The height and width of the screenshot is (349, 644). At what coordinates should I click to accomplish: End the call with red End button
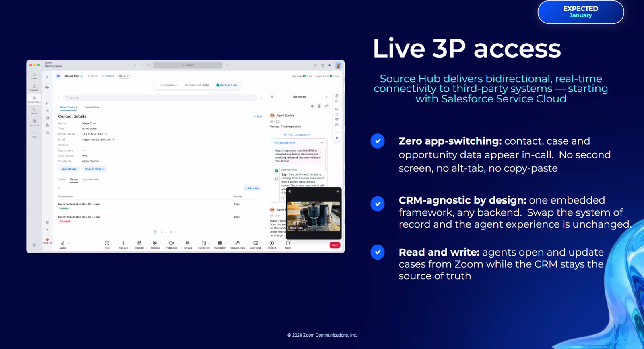tap(335, 245)
